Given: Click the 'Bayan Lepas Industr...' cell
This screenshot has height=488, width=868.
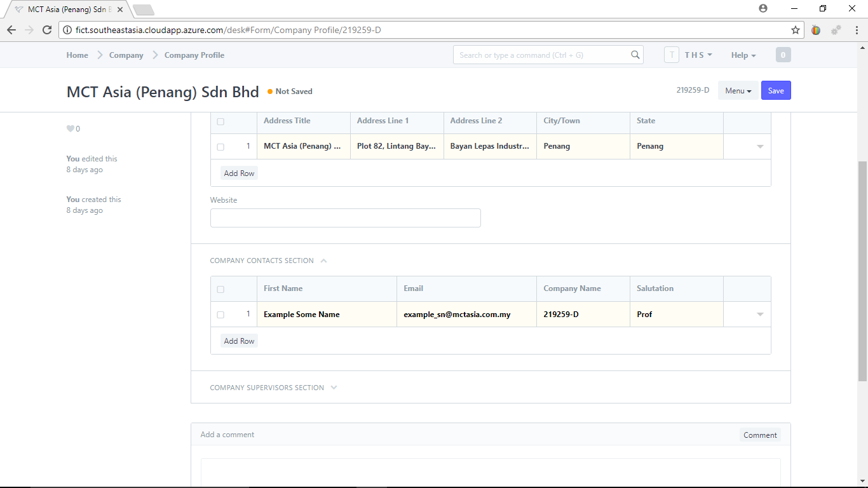Looking at the screenshot, I should click(491, 146).
